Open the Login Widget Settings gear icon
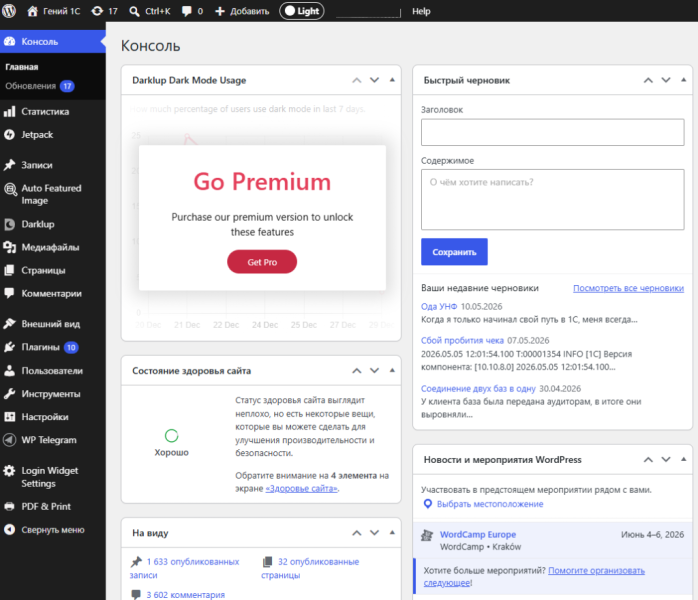Image resolution: width=698 pixels, height=600 pixels. pos(9,470)
